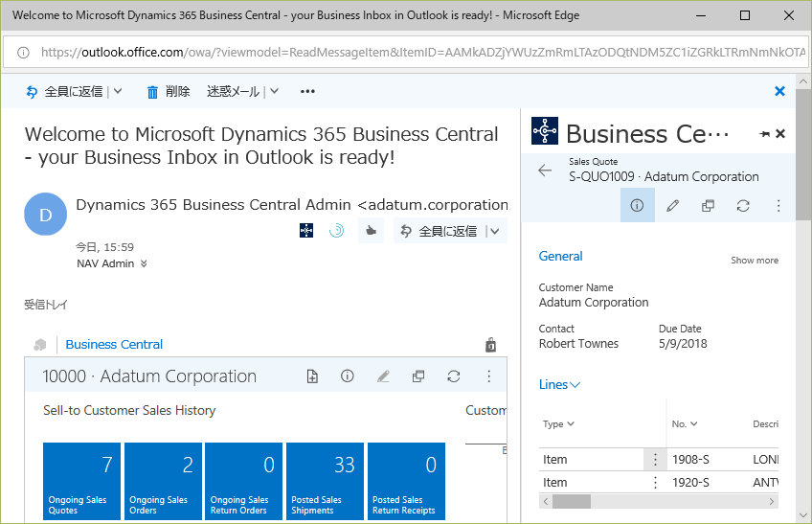Click the 受信トレイ inbox label

click(x=46, y=305)
